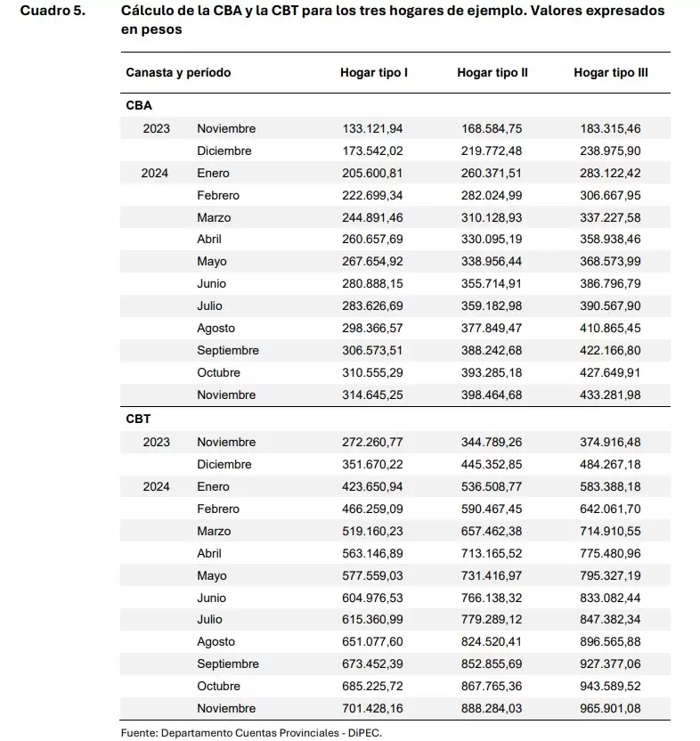Click the Fuente Departamento Cuentas Provinciales note
The image size is (700, 741).
coord(251,733)
